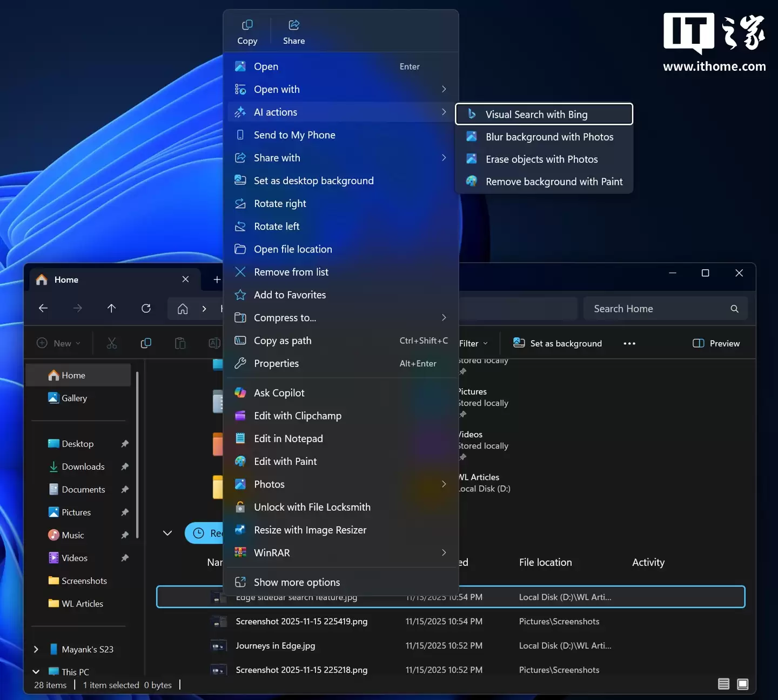Click the Home icon in the address bar
Image resolution: width=778 pixels, height=700 pixels.
(x=183, y=308)
